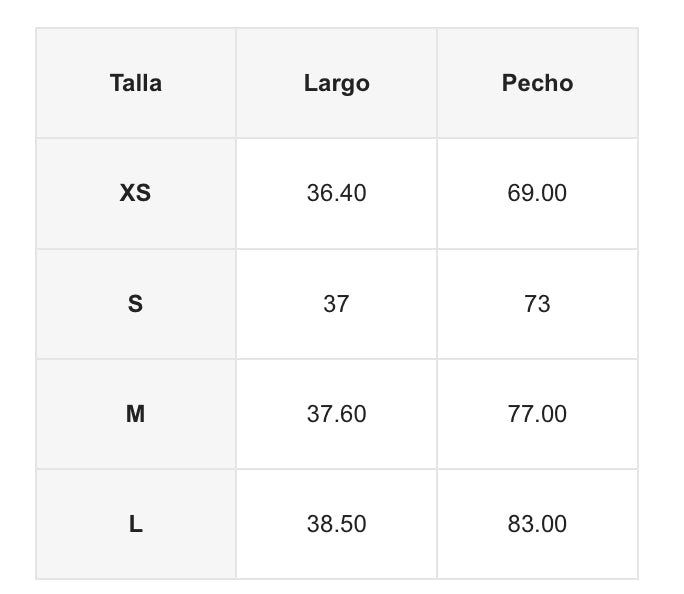Click the Talla column header
The height and width of the screenshot is (594, 684).
136,83
